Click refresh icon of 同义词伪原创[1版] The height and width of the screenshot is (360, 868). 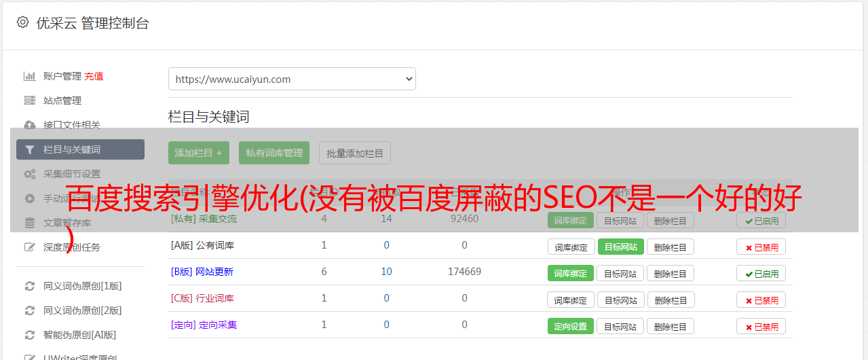tap(30, 286)
